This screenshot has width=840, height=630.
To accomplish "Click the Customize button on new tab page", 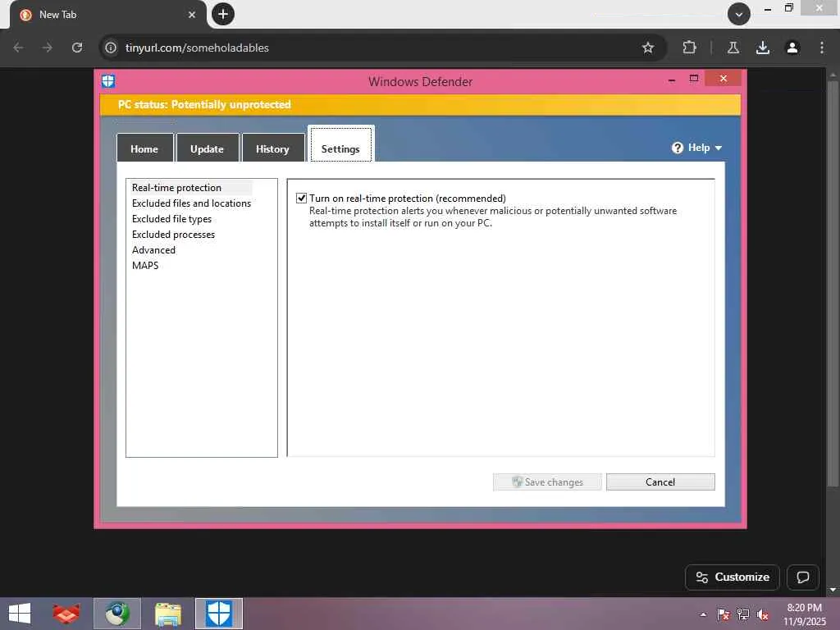I will [x=733, y=577].
